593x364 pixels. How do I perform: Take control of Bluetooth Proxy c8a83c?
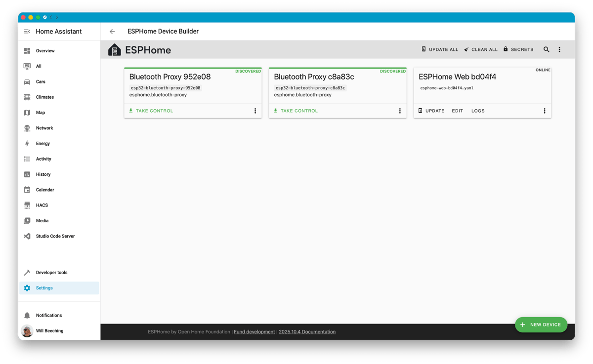[x=296, y=111]
